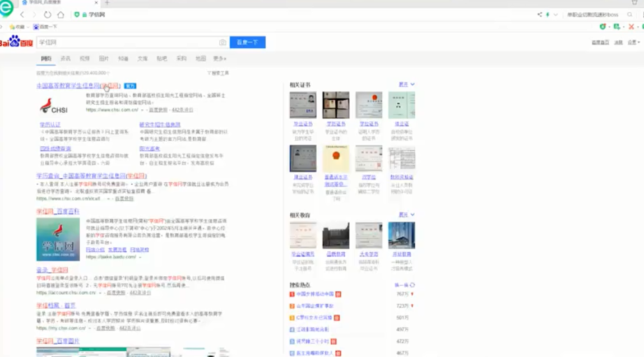The height and width of the screenshot is (357, 644).
Task: Click the Baidu logo
Action: point(16,41)
